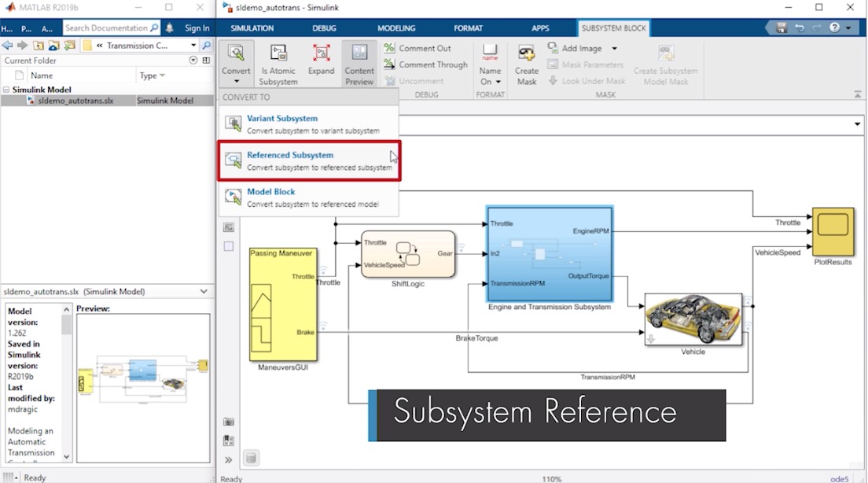Go forward in MATLAB folder history
The width and height of the screenshot is (868, 483).
22,46
